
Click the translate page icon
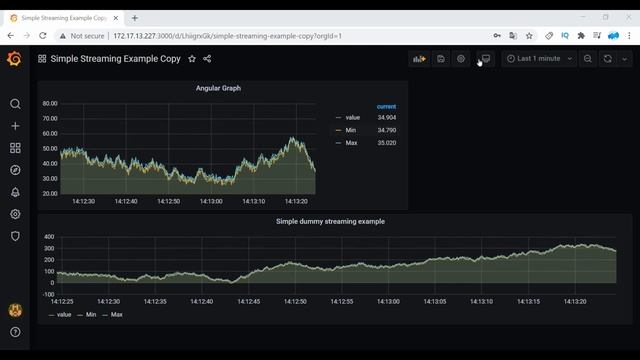[513, 36]
